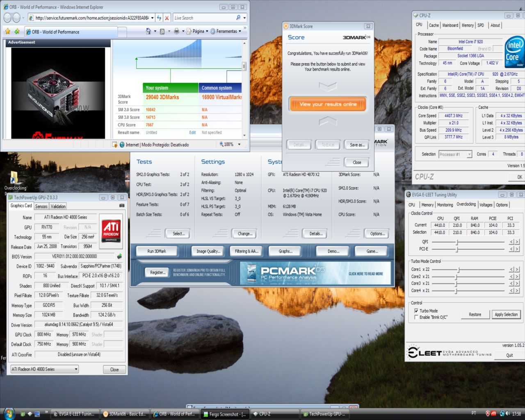Open the Home button dropdown arrow in IE

(155, 31)
